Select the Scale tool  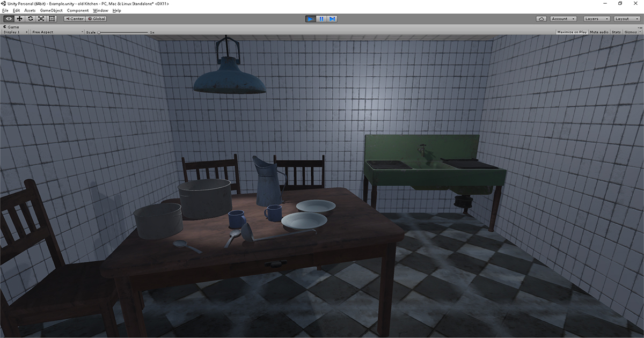tap(41, 18)
